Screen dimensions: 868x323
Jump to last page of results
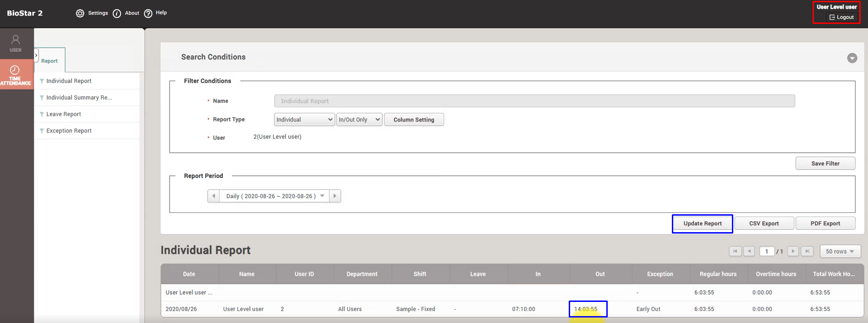[807, 251]
